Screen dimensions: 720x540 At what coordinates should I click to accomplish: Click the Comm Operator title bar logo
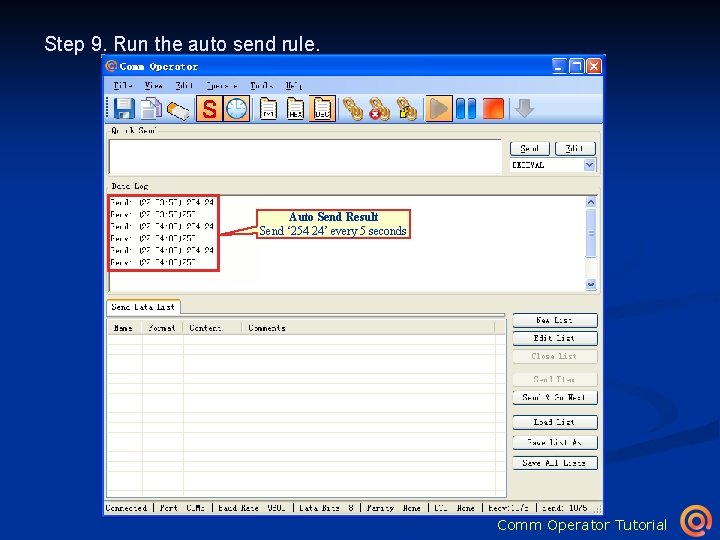(111, 66)
